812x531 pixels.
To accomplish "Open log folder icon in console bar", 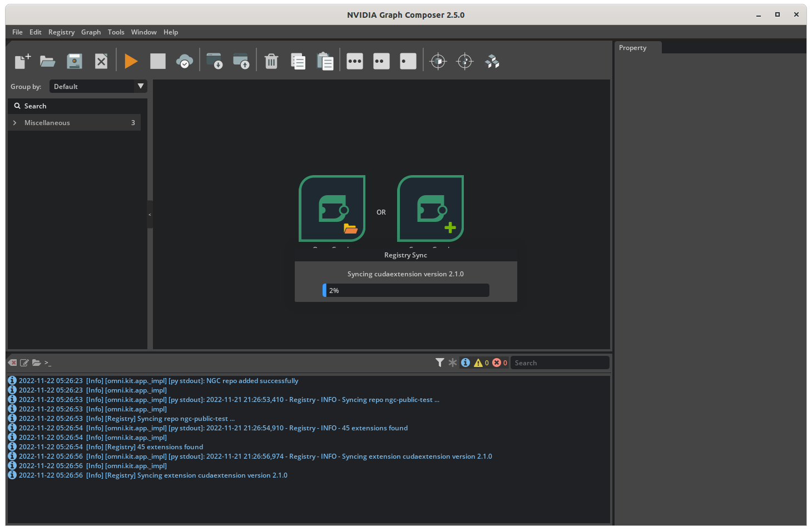I will (x=37, y=363).
